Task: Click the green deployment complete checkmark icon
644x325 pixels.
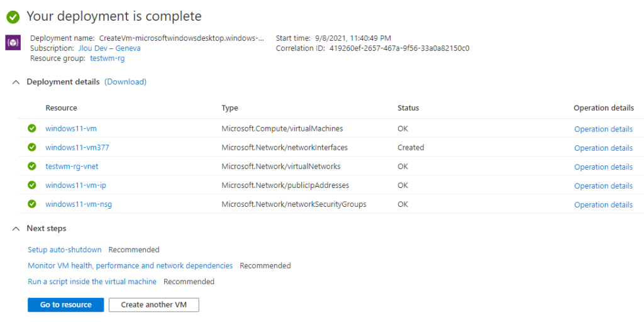Action: [13, 17]
